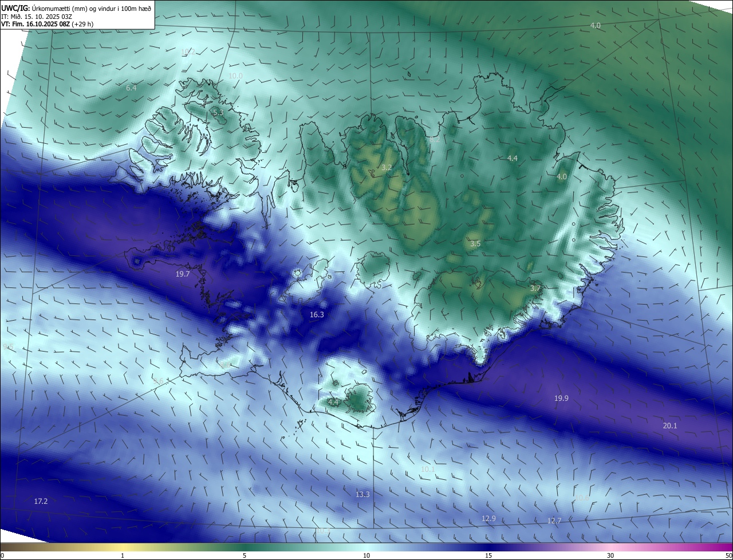Pick the brown color at the scale's start
733x560 pixels.
click(x=3, y=547)
